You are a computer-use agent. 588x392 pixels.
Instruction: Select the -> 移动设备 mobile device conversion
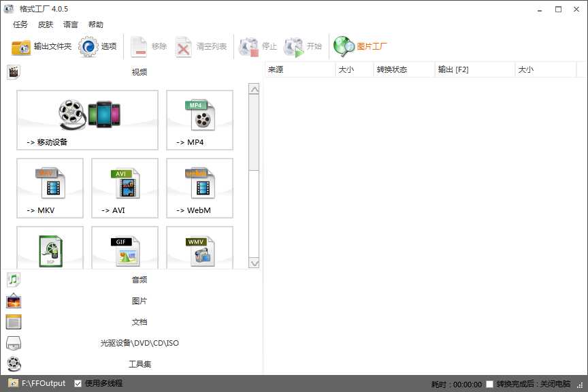[x=87, y=120]
